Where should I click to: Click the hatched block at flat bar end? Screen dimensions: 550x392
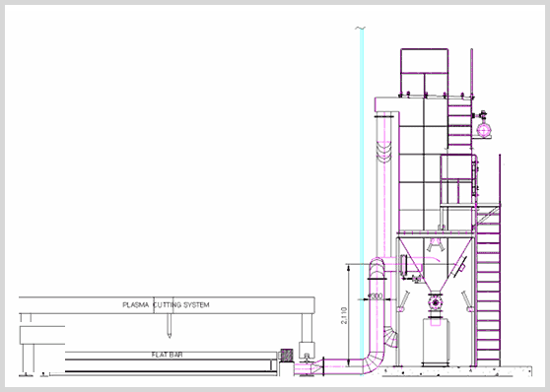287,356
